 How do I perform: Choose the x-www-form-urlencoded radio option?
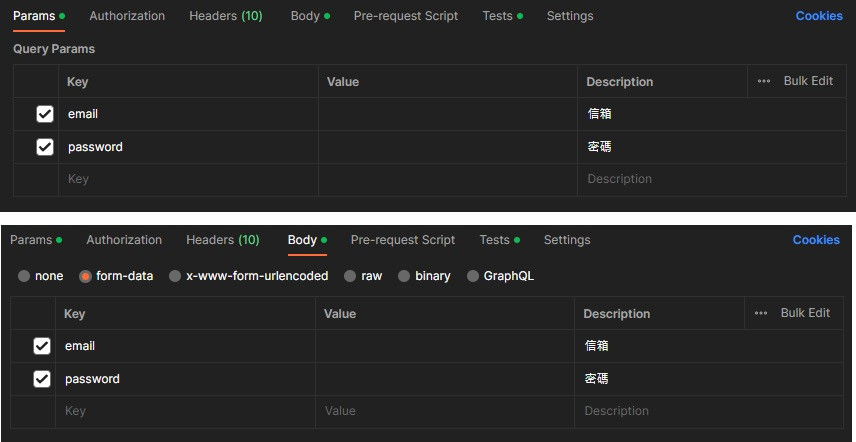[x=175, y=276]
